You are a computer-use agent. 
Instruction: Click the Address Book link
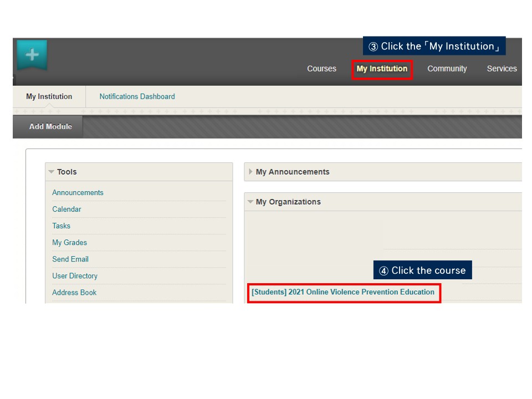pos(74,293)
